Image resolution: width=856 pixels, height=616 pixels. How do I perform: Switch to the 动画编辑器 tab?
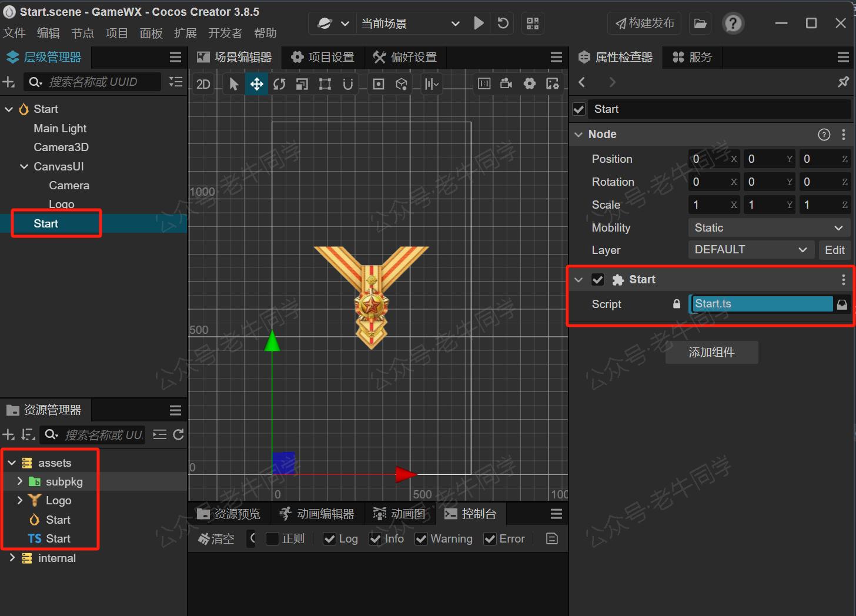[x=317, y=514]
